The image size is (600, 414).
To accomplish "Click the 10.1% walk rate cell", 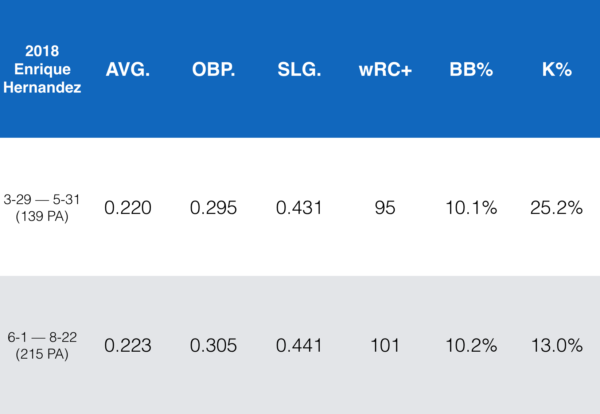I will pos(468,208).
